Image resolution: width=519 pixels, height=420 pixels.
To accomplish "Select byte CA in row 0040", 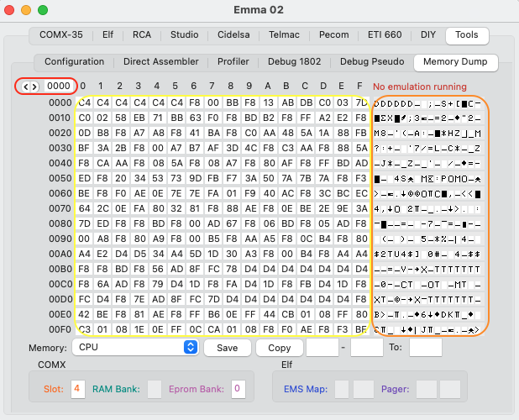I will point(102,163).
